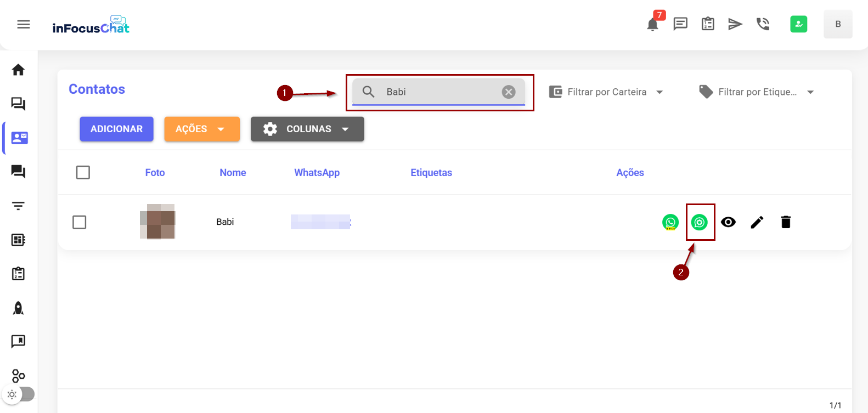Open the hamburger menu
This screenshot has height=413, width=868.
[24, 25]
